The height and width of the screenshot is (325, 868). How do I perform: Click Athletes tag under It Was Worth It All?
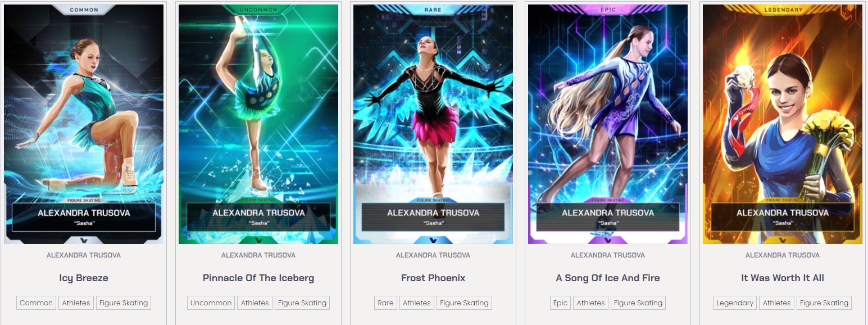coord(776,303)
